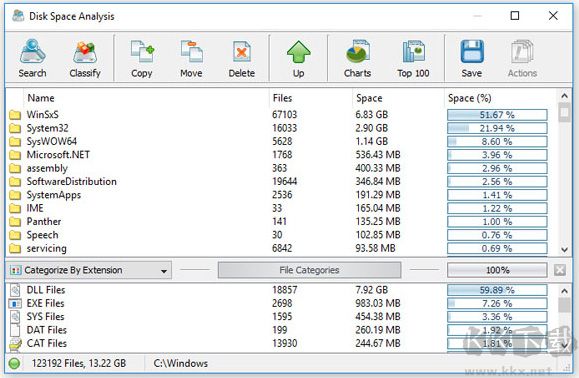The image size is (579, 378).
Task: Click the 100% filter indicator
Action: (497, 270)
